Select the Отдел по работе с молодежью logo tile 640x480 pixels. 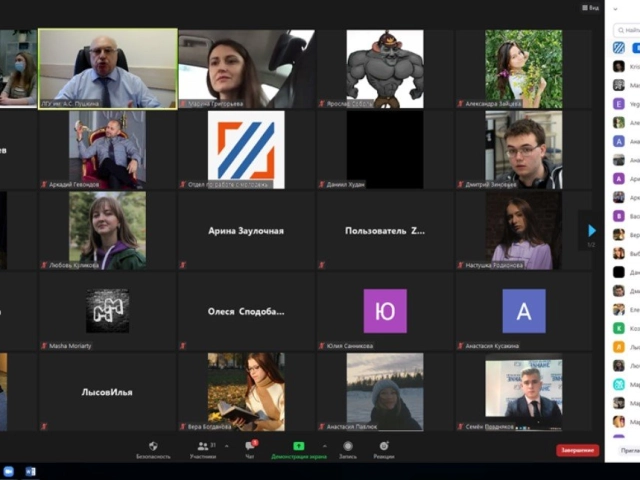(246, 149)
